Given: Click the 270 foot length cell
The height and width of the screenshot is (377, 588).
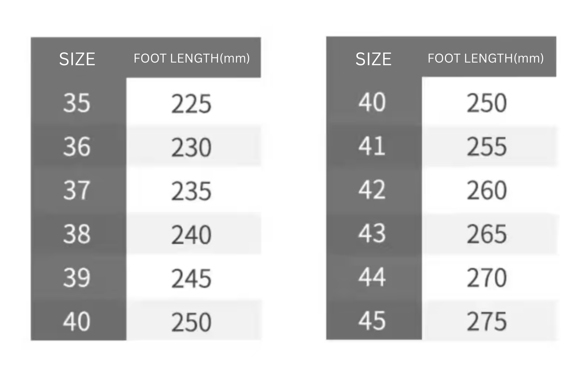Looking at the screenshot, I should point(487,278).
